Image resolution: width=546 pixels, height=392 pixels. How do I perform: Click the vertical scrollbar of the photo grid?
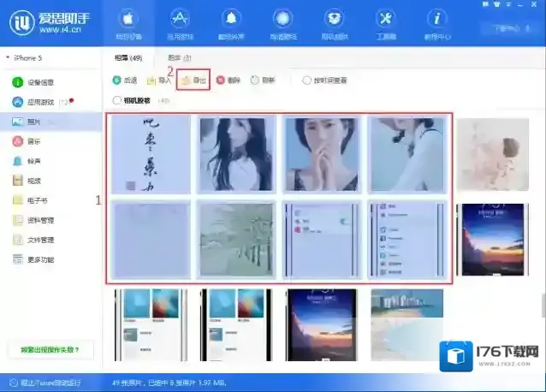coord(543,306)
